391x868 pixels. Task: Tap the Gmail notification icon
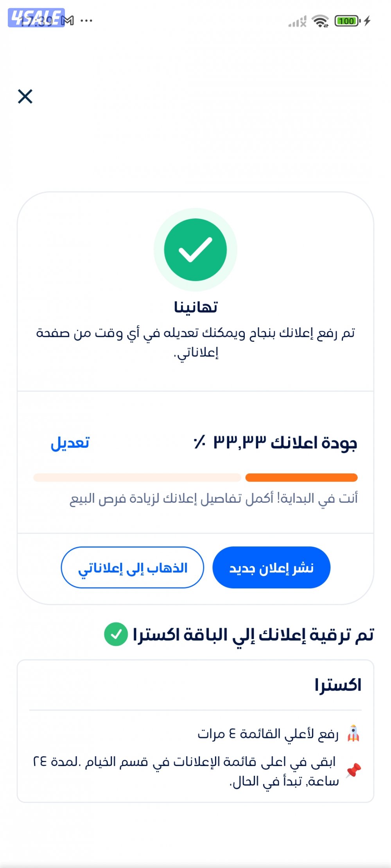tap(68, 20)
